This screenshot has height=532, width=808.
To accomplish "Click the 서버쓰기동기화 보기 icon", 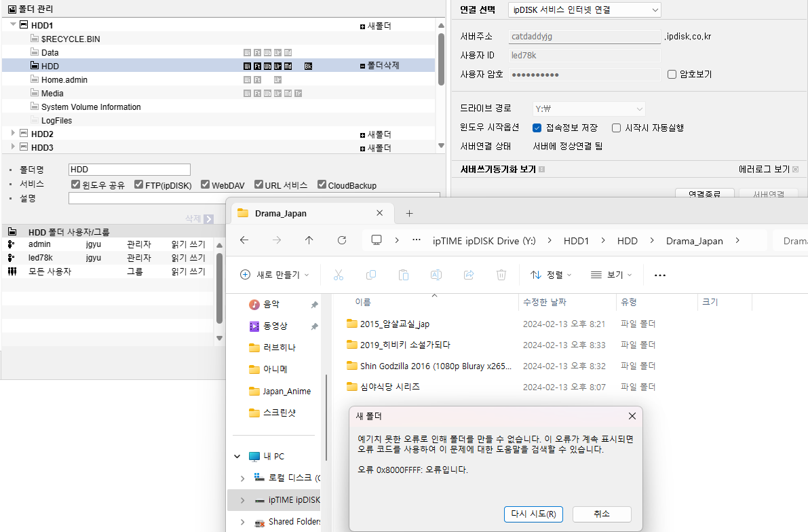I will (541, 169).
